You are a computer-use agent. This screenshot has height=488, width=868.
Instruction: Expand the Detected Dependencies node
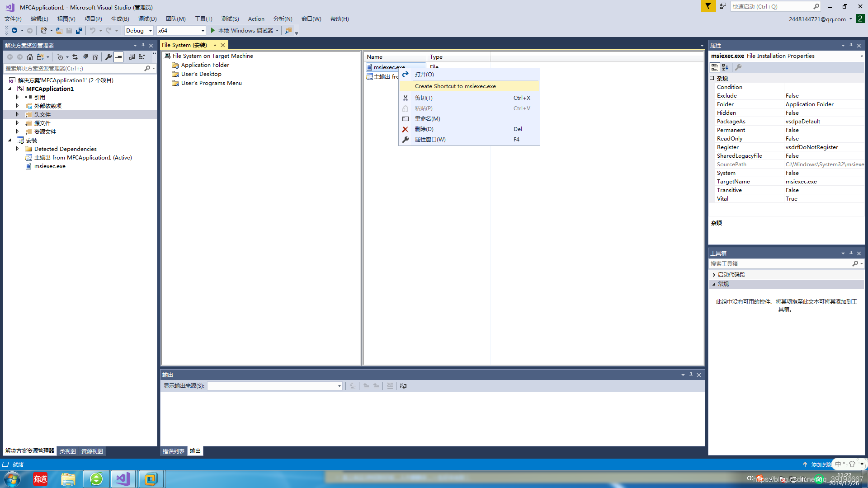pos(18,149)
